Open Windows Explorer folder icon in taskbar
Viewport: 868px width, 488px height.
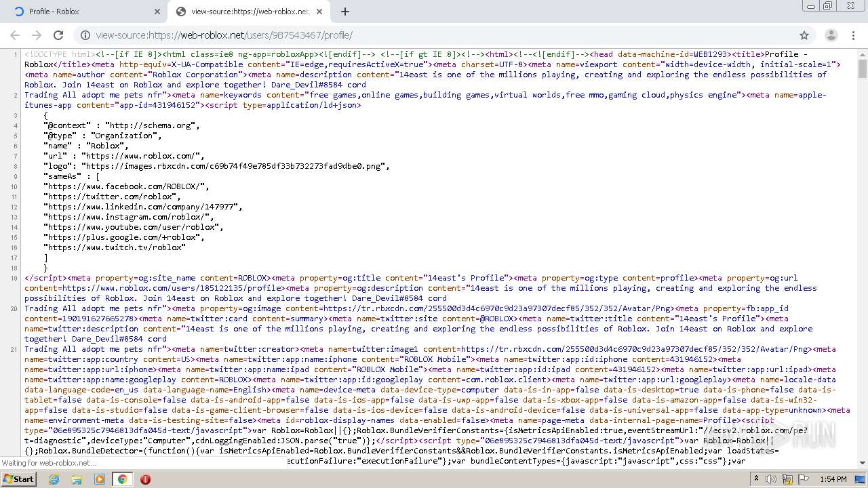tap(77, 479)
